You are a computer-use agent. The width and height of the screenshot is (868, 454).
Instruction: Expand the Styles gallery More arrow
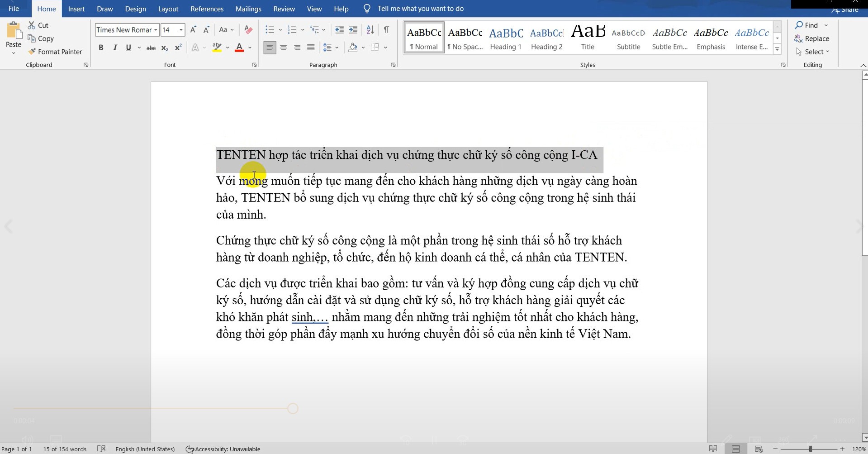pyautogui.click(x=778, y=49)
